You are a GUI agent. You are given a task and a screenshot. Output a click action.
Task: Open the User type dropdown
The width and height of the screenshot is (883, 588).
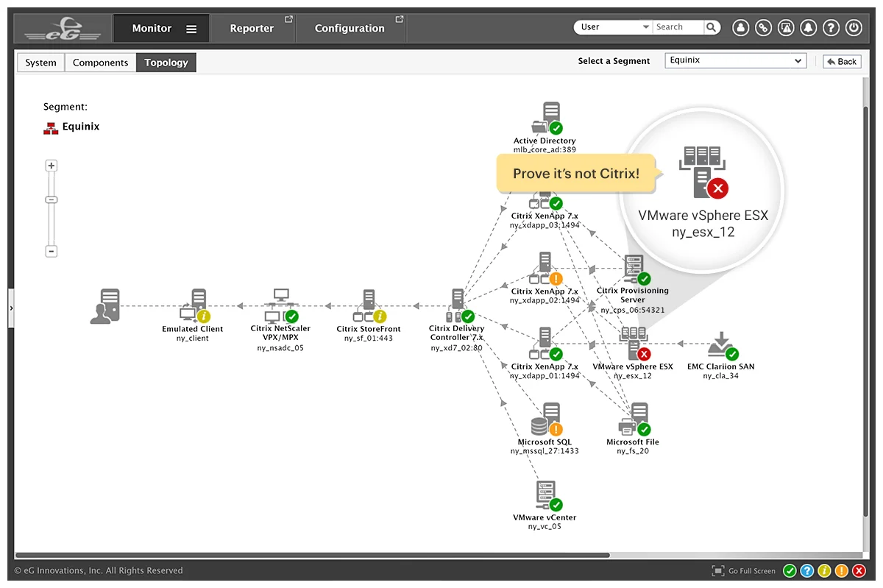pyautogui.click(x=614, y=27)
